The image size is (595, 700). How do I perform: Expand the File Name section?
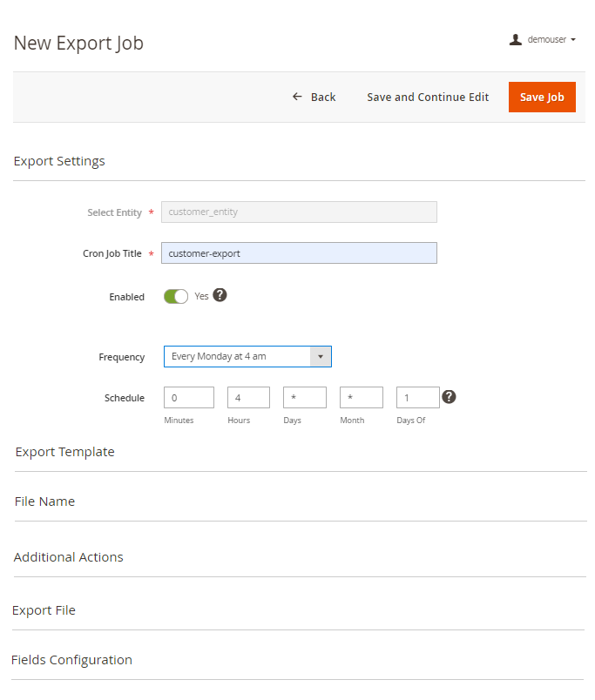pyautogui.click(x=45, y=501)
